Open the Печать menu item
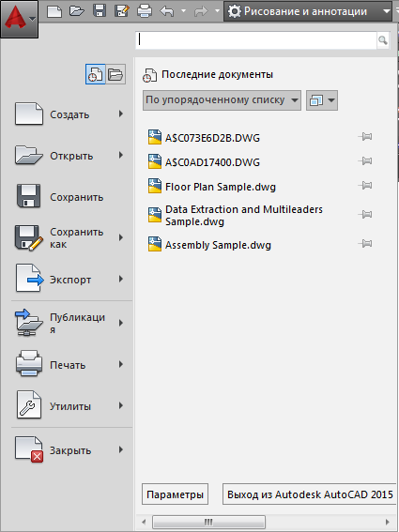399x532 pixels. point(69,365)
